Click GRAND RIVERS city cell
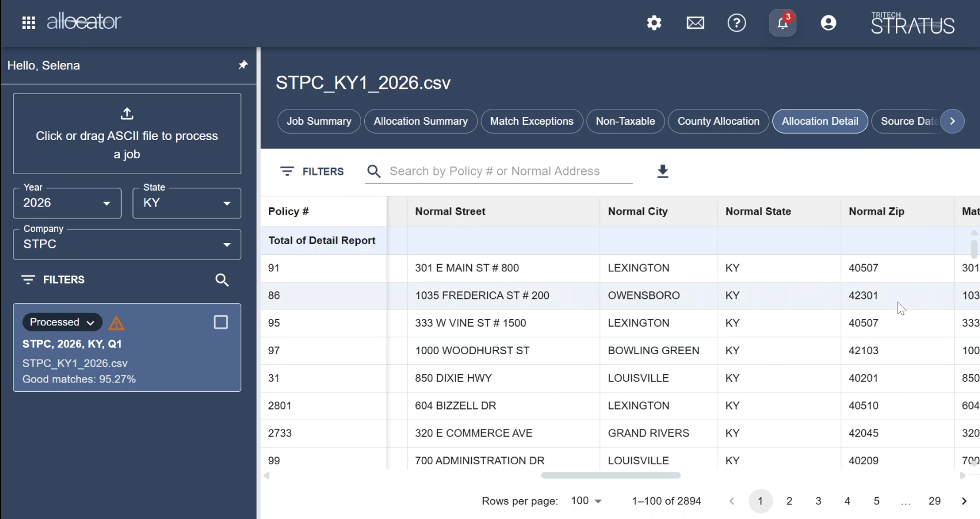 [x=658, y=433]
